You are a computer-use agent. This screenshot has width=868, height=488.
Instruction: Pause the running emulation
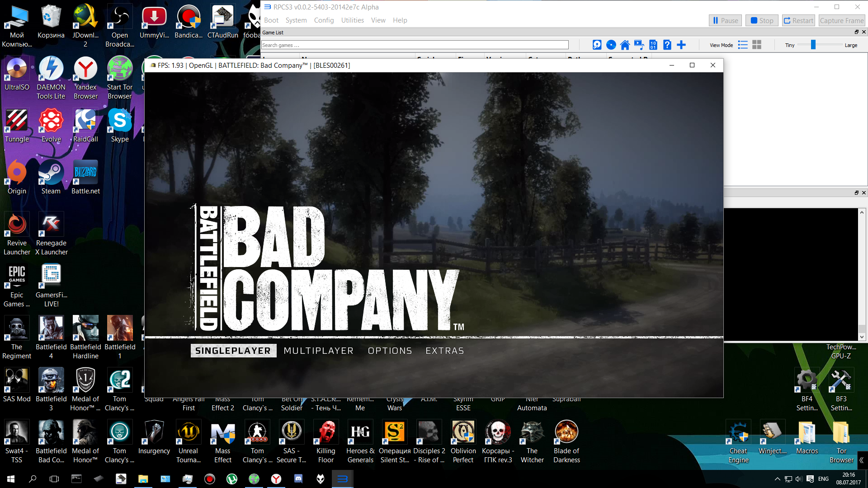point(725,20)
